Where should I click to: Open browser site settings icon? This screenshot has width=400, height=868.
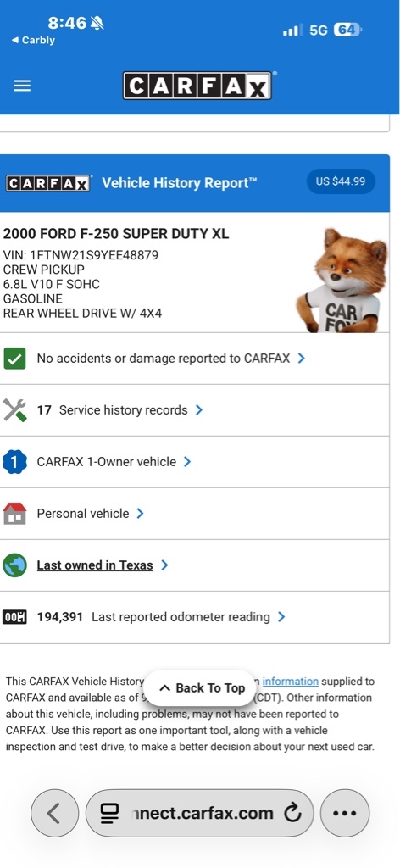click(x=109, y=813)
